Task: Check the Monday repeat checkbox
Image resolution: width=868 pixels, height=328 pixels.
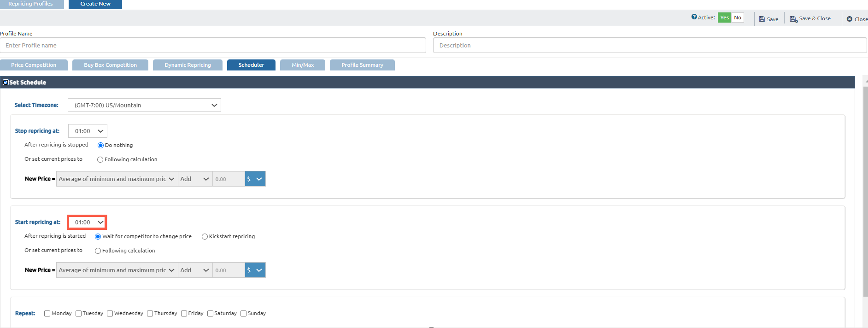Action: click(47, 314)
